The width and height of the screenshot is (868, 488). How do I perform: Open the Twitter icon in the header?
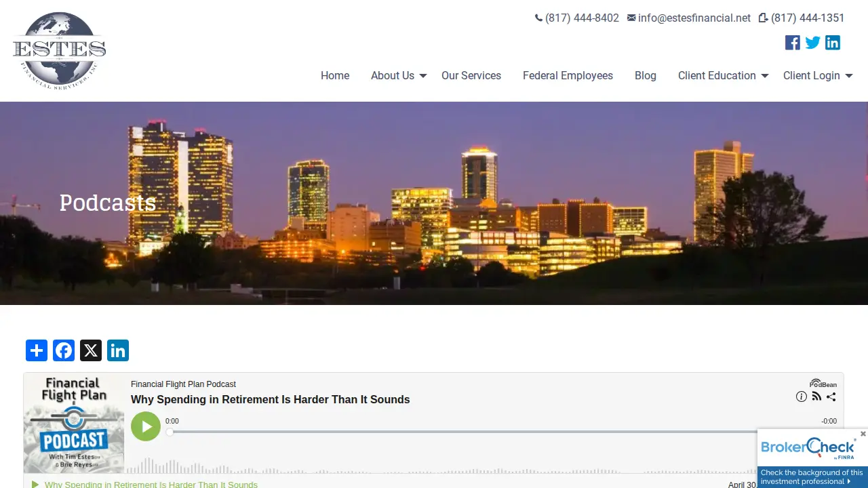pyautogui.click(x=813, y=43)
